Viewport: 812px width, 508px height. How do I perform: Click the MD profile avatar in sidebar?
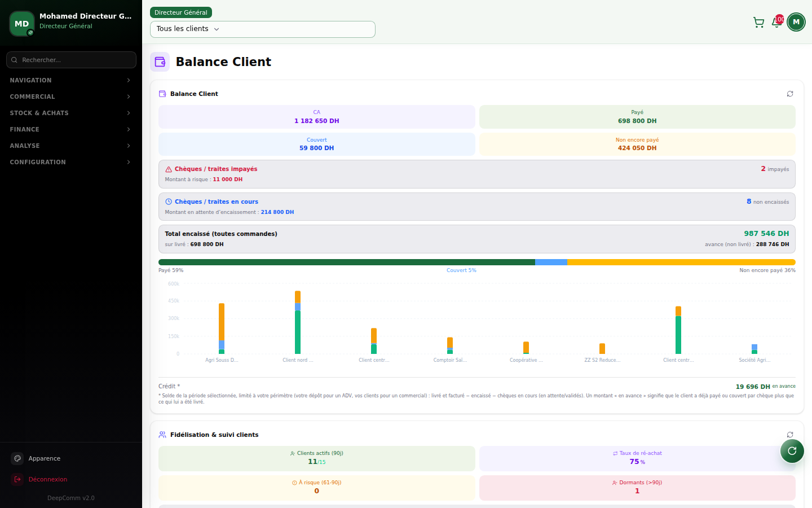coord(22,24)
